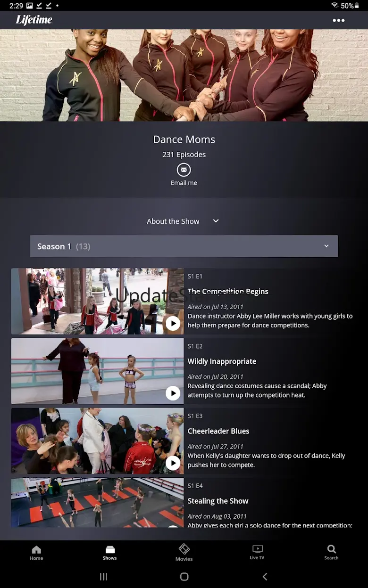
Task: Tap the Android recent apps button
Action: pos(104,577)
